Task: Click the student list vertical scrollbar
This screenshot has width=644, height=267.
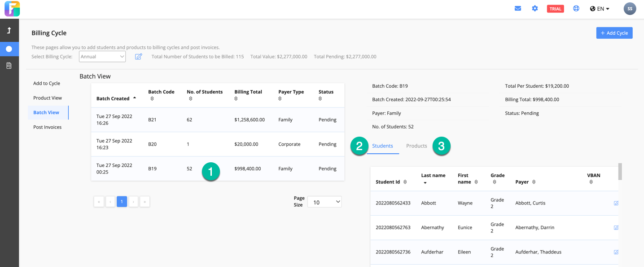Action: 620,172
